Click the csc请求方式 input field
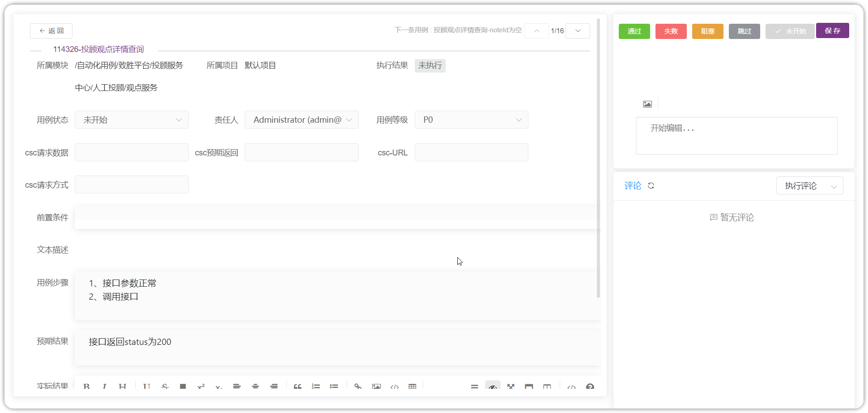Image resolution: width=868 pixels, height=413 pixels. (132, 185)
